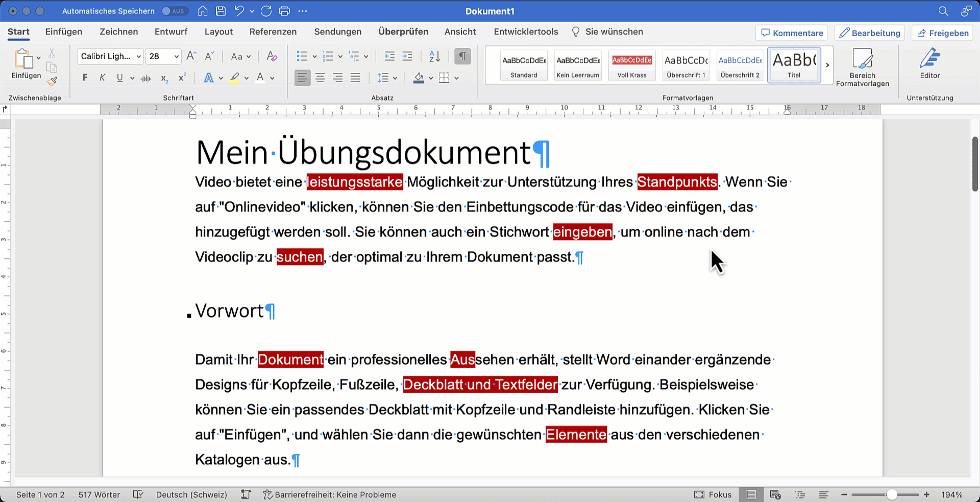This screenshot has width=980, height=502.
Task: Click the Kommentare button
Action: (792, 33)
